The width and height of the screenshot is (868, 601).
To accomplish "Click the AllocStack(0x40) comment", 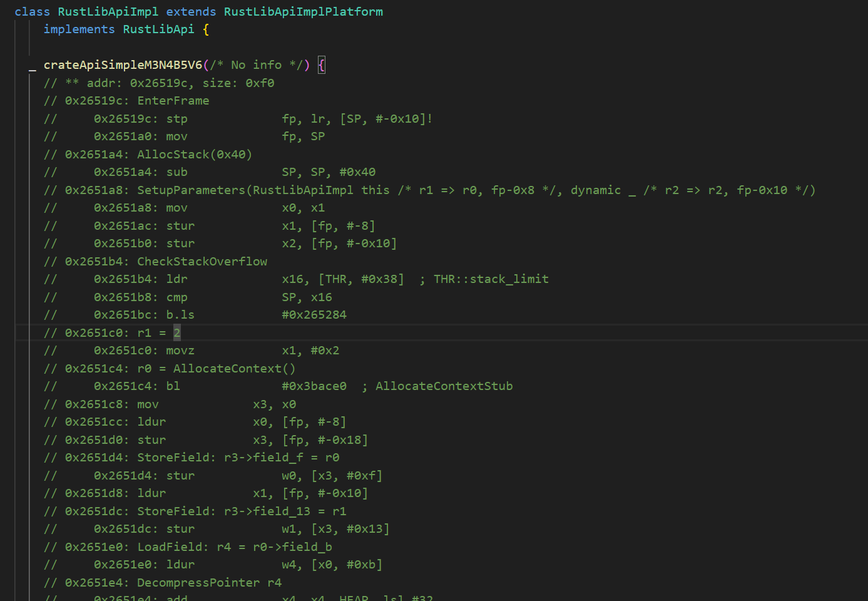I will [194, 155].
